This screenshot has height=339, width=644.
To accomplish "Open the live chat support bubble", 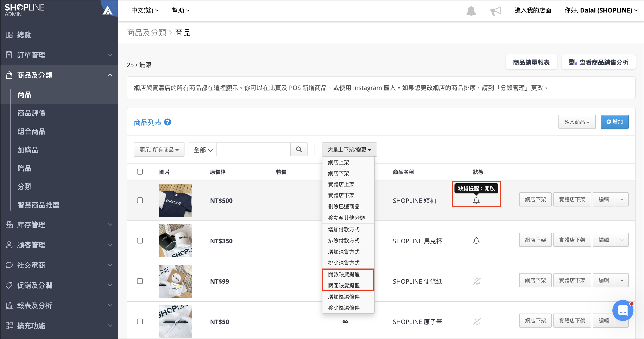I will click(623, 310).
